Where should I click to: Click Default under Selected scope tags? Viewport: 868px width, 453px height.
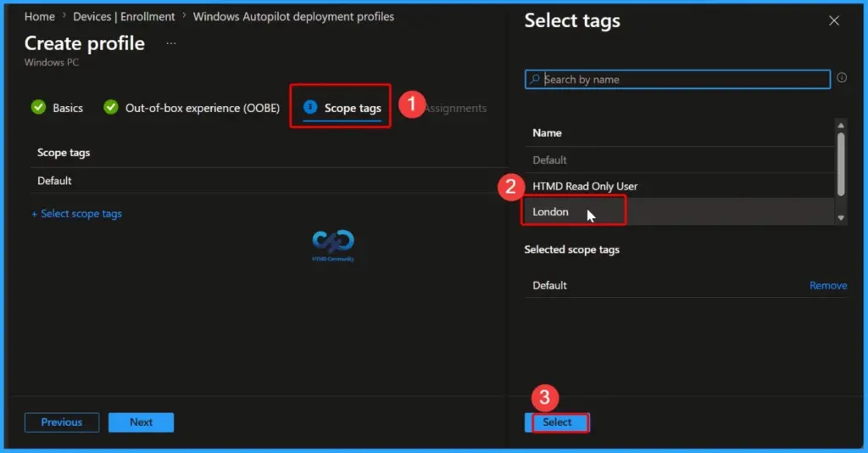click(x=549, y=285)
